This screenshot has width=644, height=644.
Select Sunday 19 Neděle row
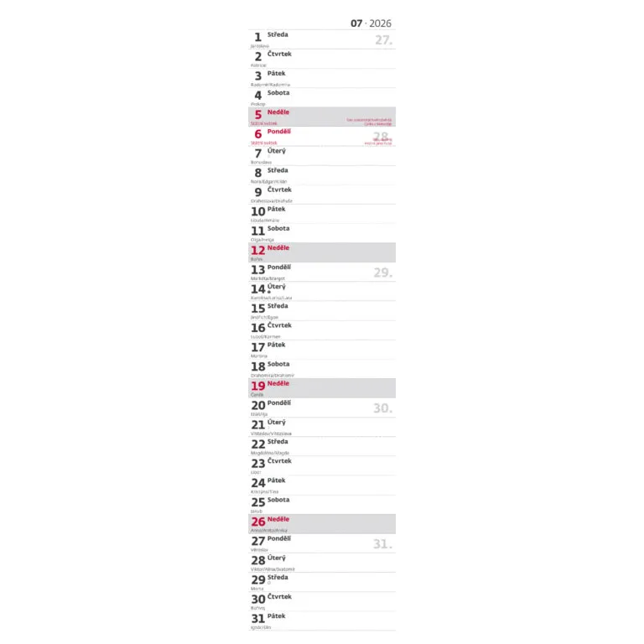[270, 385]
